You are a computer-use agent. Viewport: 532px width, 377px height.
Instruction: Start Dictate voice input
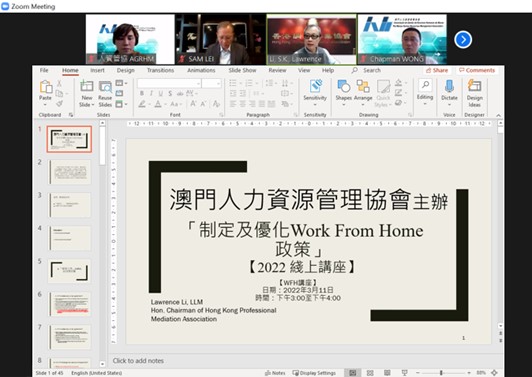pos(449,93)
